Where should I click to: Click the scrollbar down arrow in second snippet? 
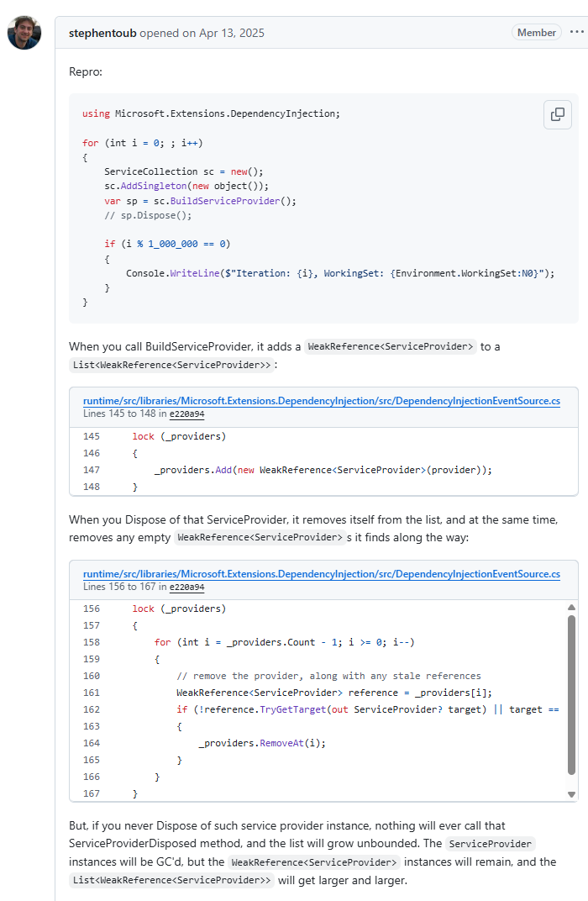(x=572, y=793)
